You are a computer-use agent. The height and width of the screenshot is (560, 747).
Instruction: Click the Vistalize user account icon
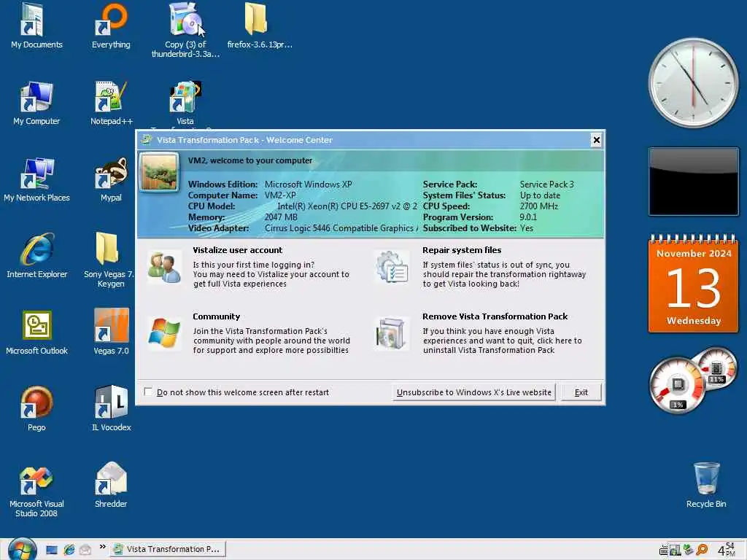click(164, 268)
